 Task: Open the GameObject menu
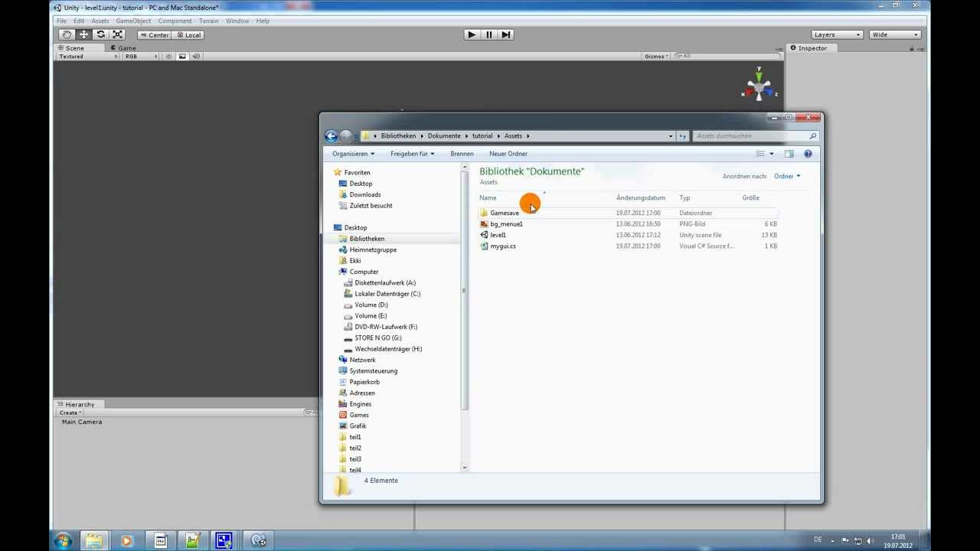133,21
